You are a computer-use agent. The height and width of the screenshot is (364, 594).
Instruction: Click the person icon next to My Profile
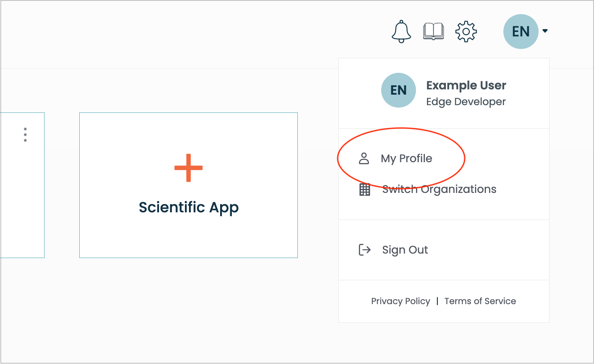tap(364, 159)
